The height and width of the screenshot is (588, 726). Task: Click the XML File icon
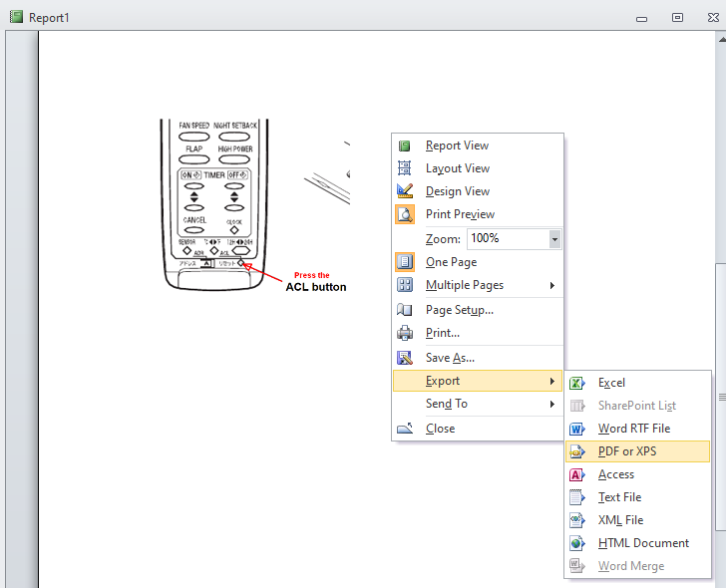click(x=576, y=520)
